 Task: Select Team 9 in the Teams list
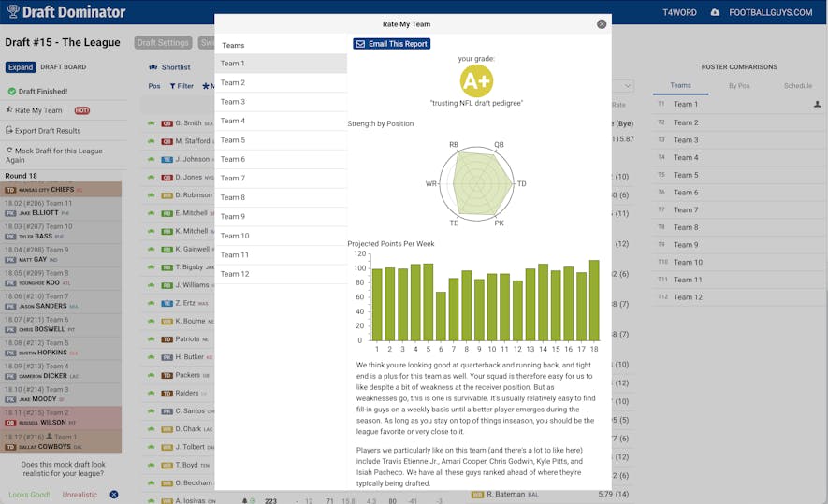[281, 216]
